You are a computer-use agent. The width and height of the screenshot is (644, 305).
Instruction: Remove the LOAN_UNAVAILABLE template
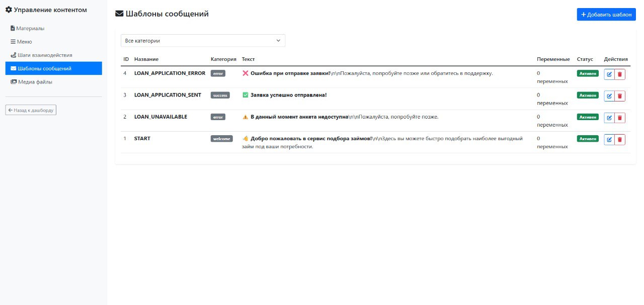pos(620,118)
